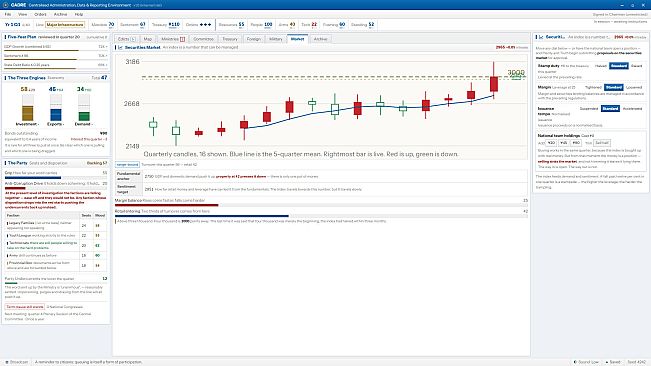651x366 pixels.
Task: Click the count badge on the Edicts tab
Action: [133, 39]
